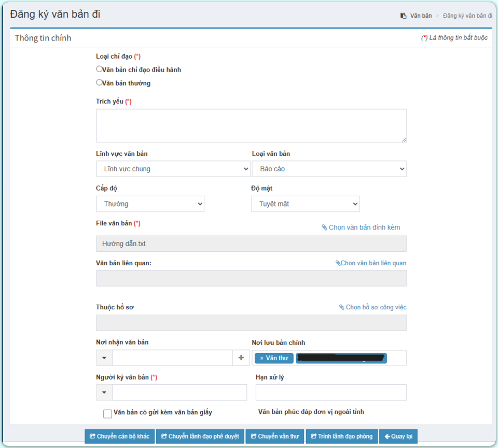Open the Loại văn bản dropdown
498x448 pixels.
pyautogui.click(x=329, y=169)
